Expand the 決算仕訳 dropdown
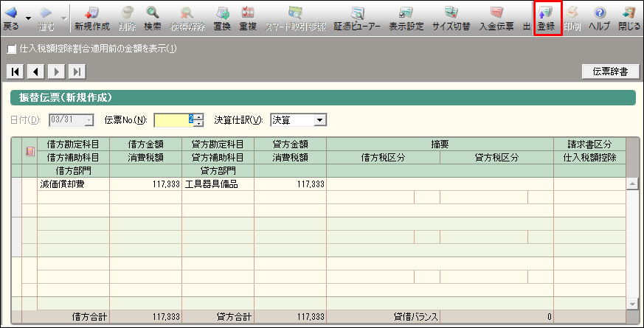 click(319, 120)
